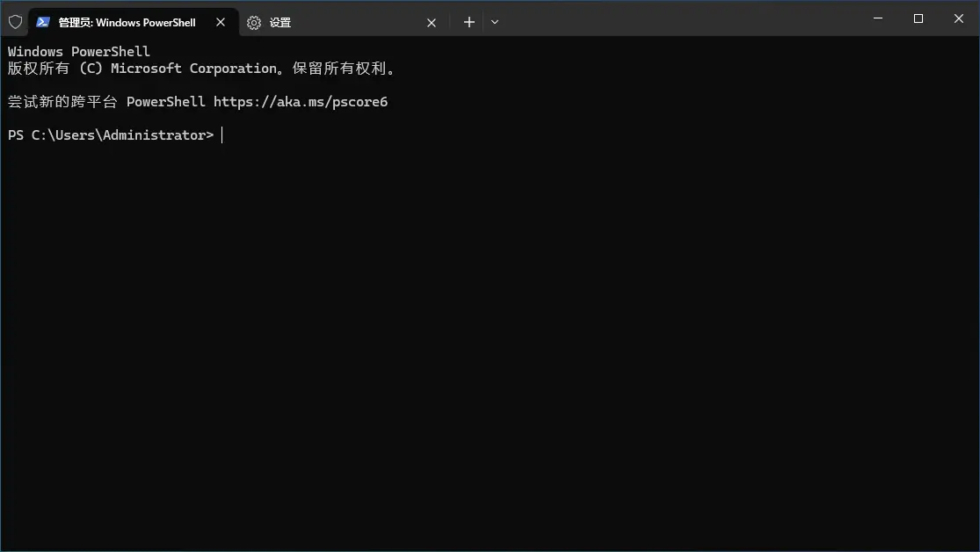
Task: Close the Windows Terminal window
Action: [x=959, y=18]
